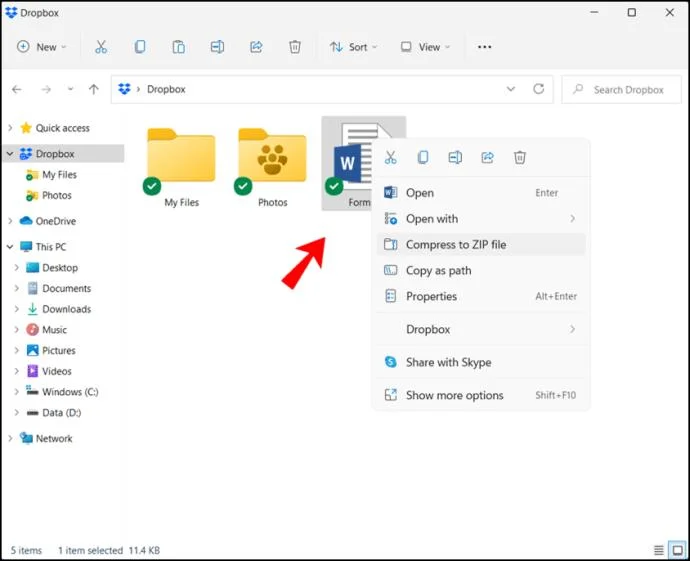Expand Quick access in navigation pane
This screenshot has height=561, width=690.
click(10, 128)
